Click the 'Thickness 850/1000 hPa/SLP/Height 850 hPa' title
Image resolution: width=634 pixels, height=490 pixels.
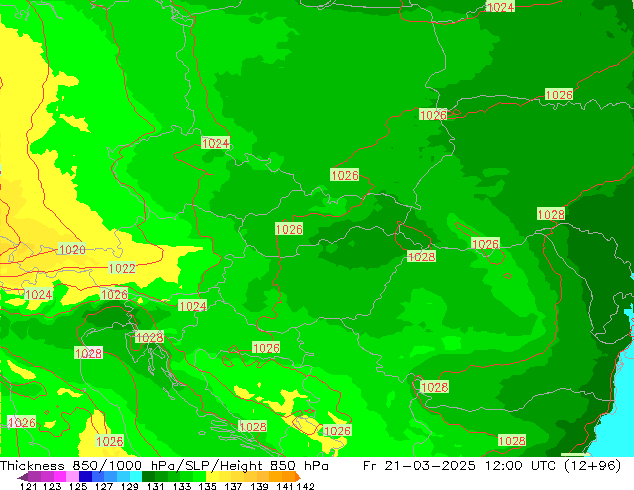pos(164,466)
